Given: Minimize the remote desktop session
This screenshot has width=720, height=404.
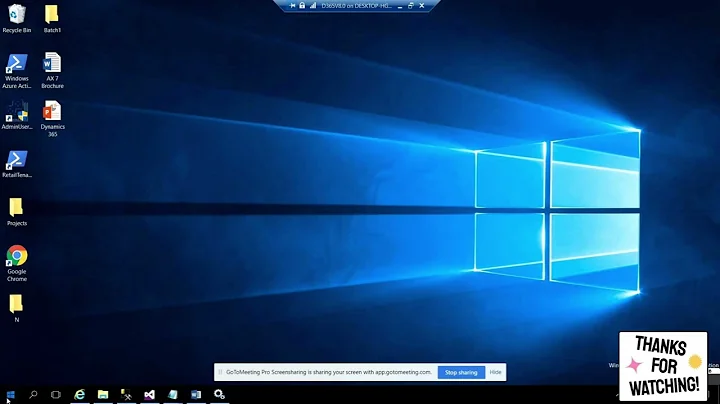Looking at the screenshot, I should pos(400,6).
